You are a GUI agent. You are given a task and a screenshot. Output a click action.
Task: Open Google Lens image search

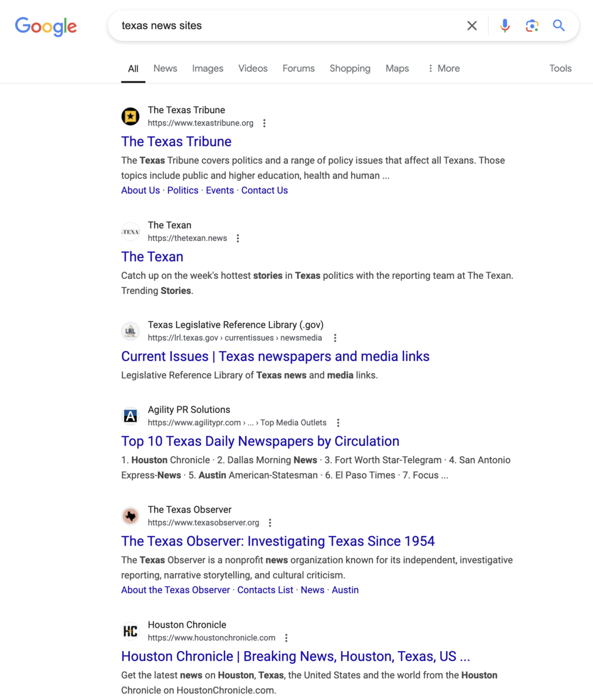(532, 26)
